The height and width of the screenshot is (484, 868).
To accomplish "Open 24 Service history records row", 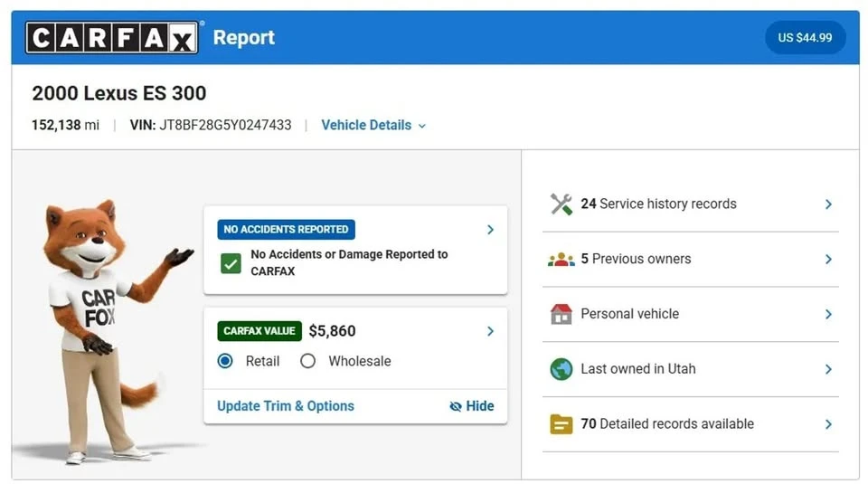I will 690,204.
